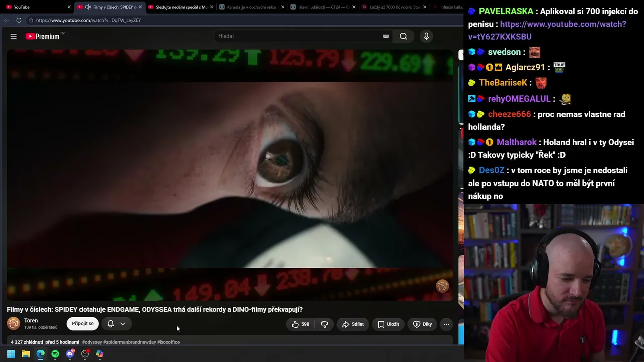Dislike the video with thumbs down
Screen dimensions: 644x362
[x=325, y=324]
